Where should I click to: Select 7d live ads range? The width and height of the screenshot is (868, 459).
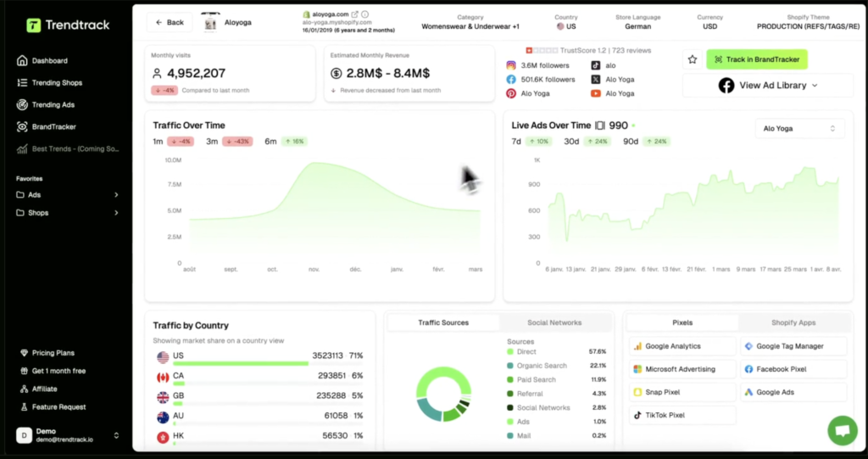[531, 142]
